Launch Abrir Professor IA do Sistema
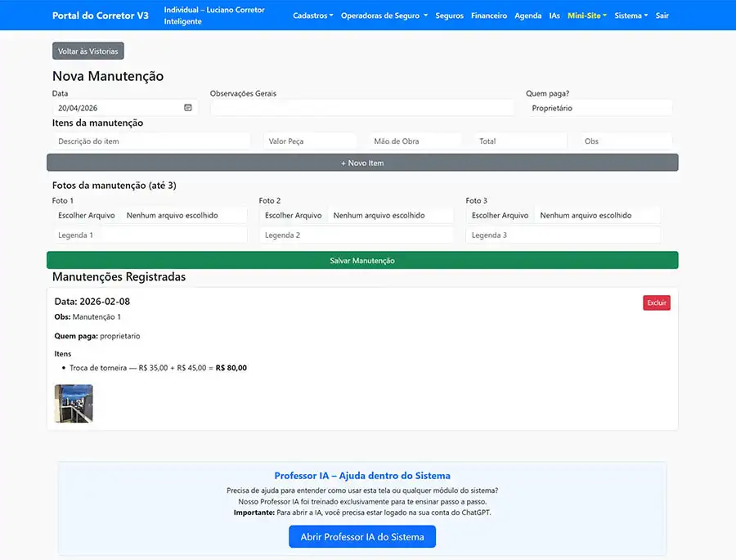Viewport: 736px width, 560px height. click(362, 537)
